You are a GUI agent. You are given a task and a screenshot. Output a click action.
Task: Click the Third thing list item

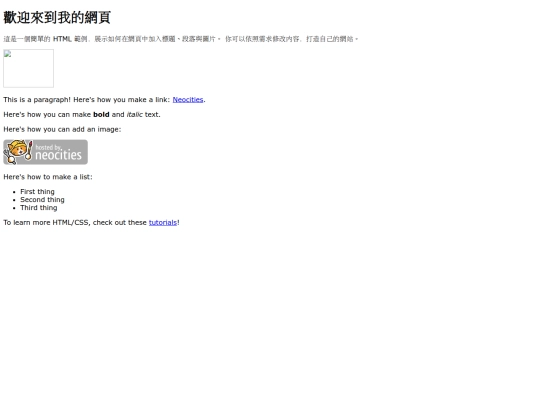coord(39,208)
